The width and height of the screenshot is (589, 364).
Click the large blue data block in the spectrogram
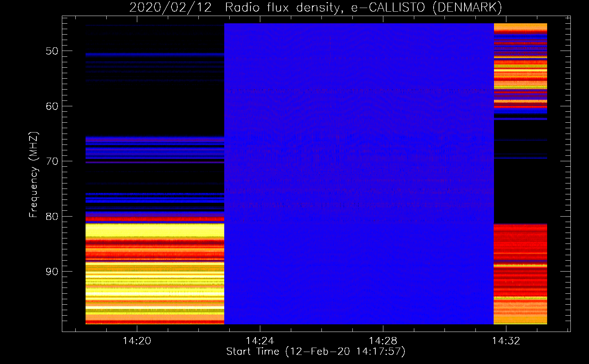[359, 174]
